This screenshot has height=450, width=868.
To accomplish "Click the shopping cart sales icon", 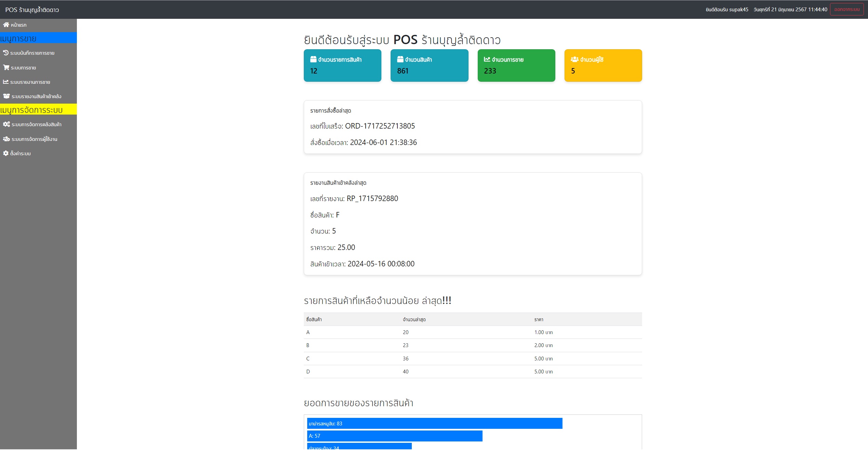I will (x=6, y=67).
